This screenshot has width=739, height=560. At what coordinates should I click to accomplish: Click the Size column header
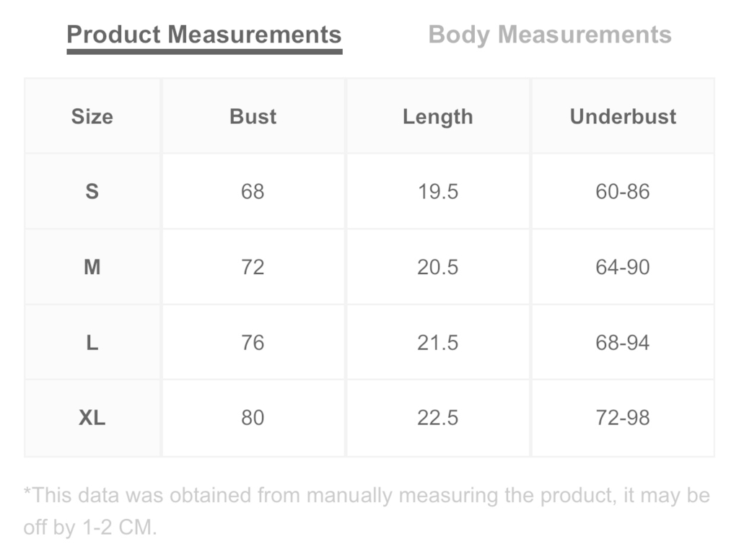point(92,116)
